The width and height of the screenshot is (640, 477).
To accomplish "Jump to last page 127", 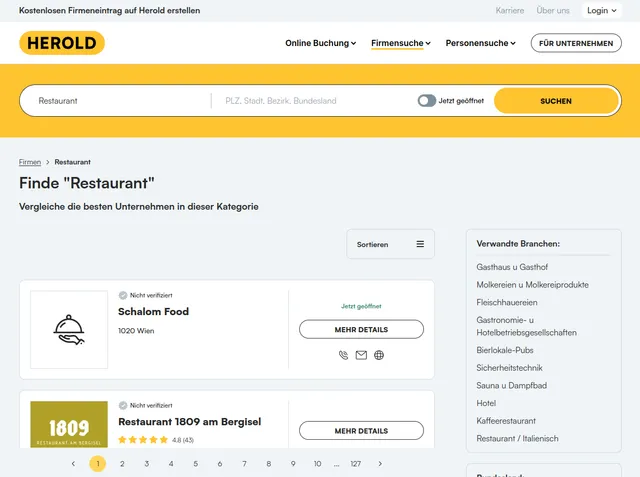I will point(356,464).
